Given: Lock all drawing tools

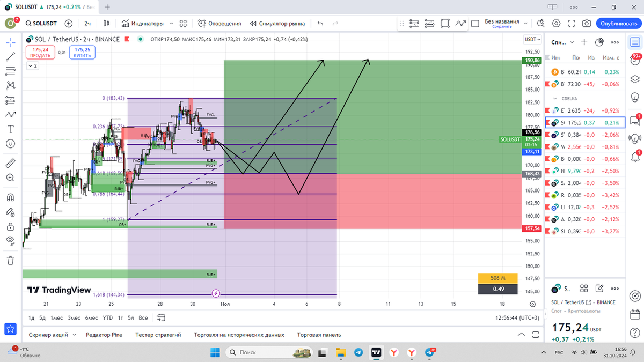Looking at the screenshot, I should tap(10, 226).
